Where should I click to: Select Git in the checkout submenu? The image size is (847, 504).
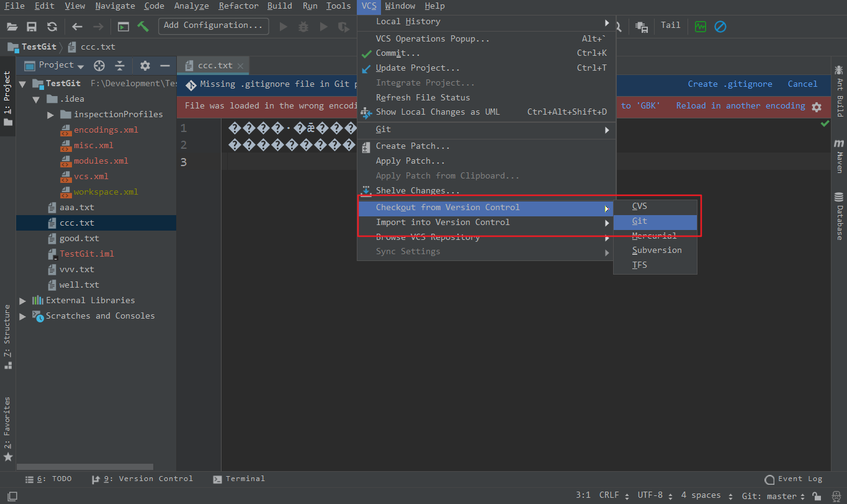(x=640, y=221)
